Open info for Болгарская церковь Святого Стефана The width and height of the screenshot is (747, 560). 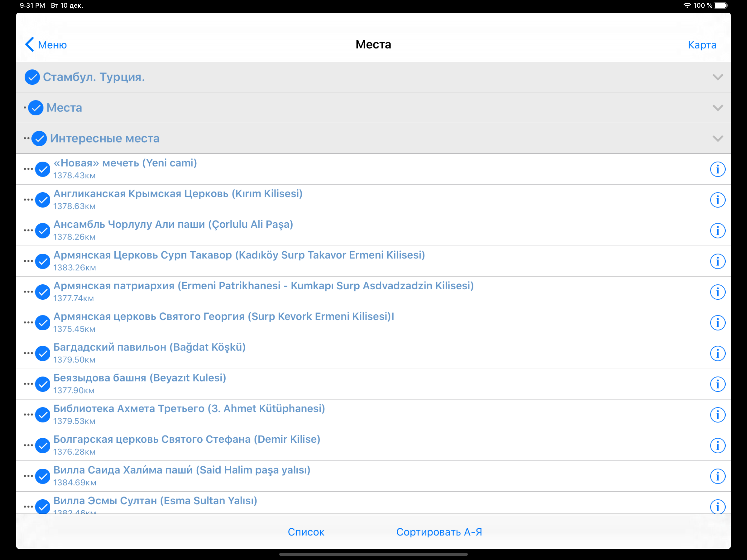pos(717,446)
